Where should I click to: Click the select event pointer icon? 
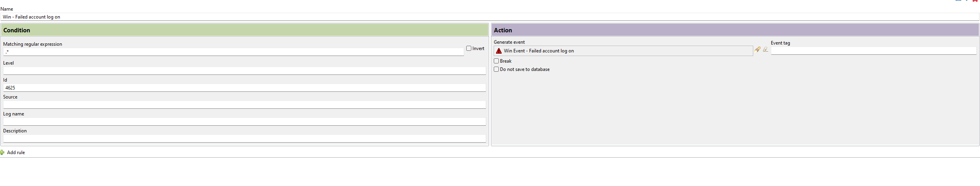click(758, 50)
